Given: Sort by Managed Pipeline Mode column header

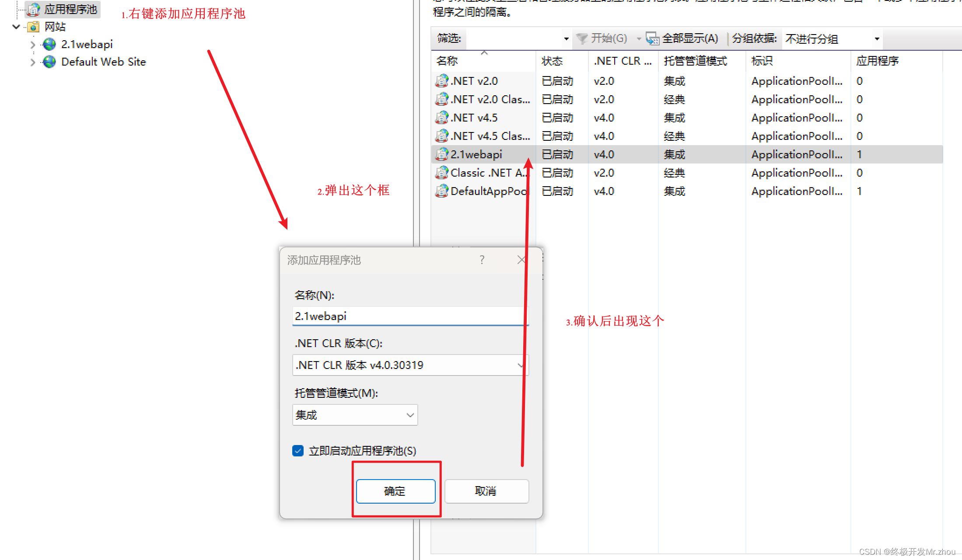Looking at the screenshot, I should (702, 61).
